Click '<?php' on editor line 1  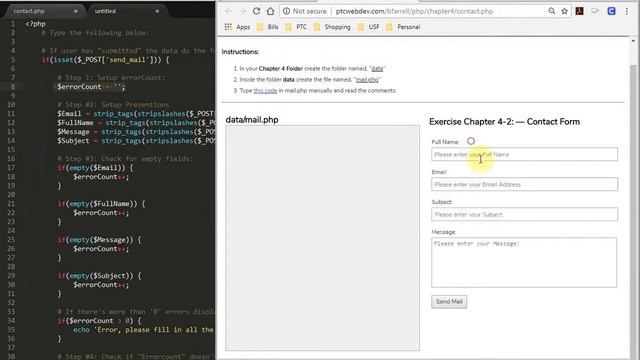click(x=36, y=24)
